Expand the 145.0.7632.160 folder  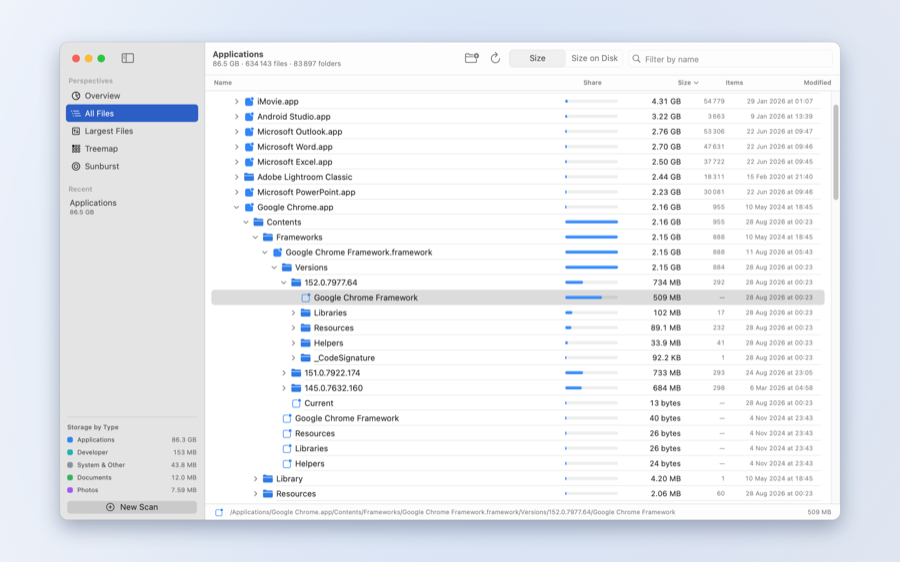[x=284, y=388]
